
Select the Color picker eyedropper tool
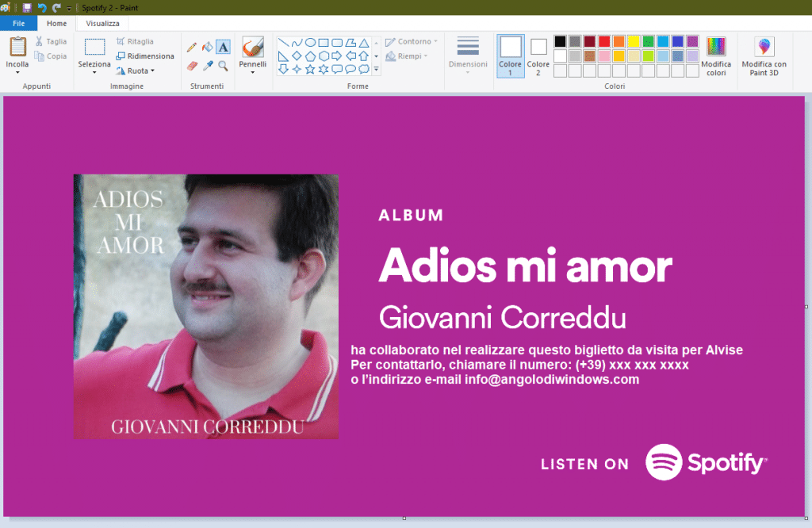pos(208,66)
